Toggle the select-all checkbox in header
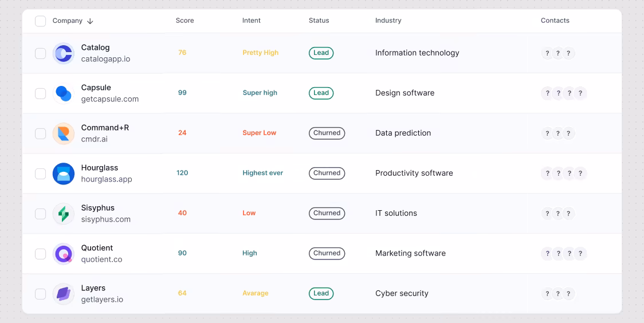This screenshot has height=323, width=644. click(x=40, y=21)
